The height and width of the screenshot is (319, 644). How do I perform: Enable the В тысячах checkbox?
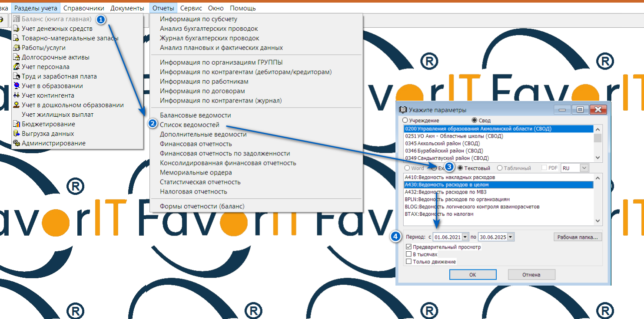click(408, 254)
